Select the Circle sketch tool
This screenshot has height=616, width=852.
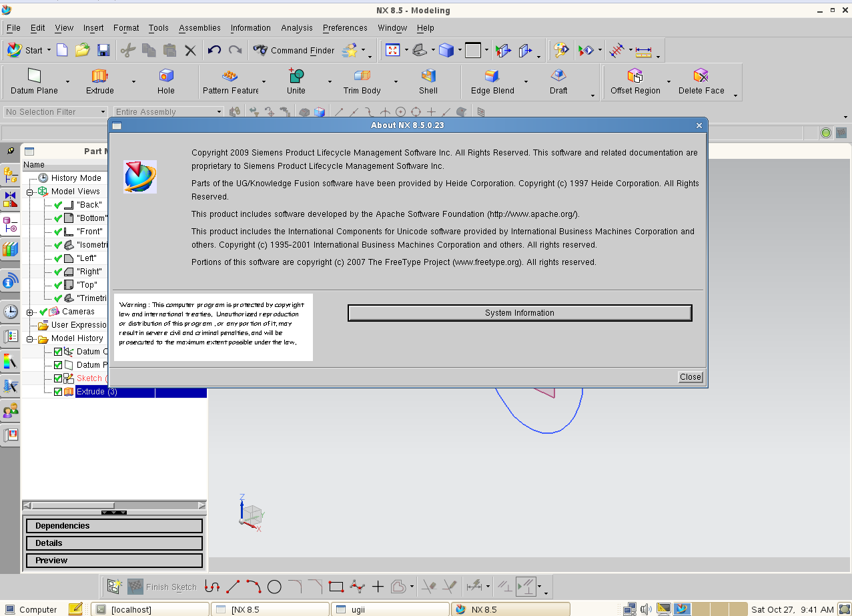[x=274, y=587]
